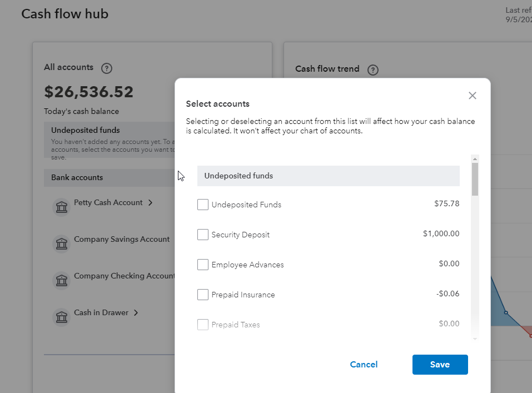The width and height of the screenshot is (532, 393).
Task: Toggle the Prepaid Taxes checkbox
Action: click(203, 325)
